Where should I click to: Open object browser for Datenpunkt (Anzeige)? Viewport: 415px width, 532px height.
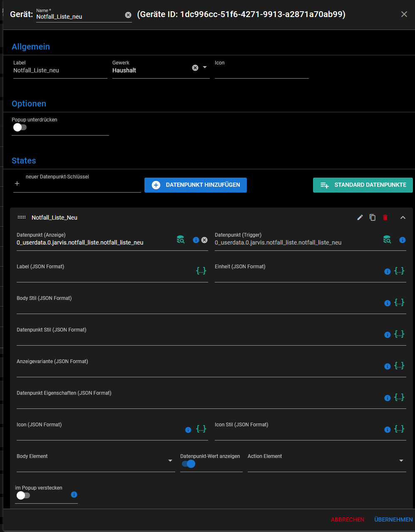(x=181, y=240)
